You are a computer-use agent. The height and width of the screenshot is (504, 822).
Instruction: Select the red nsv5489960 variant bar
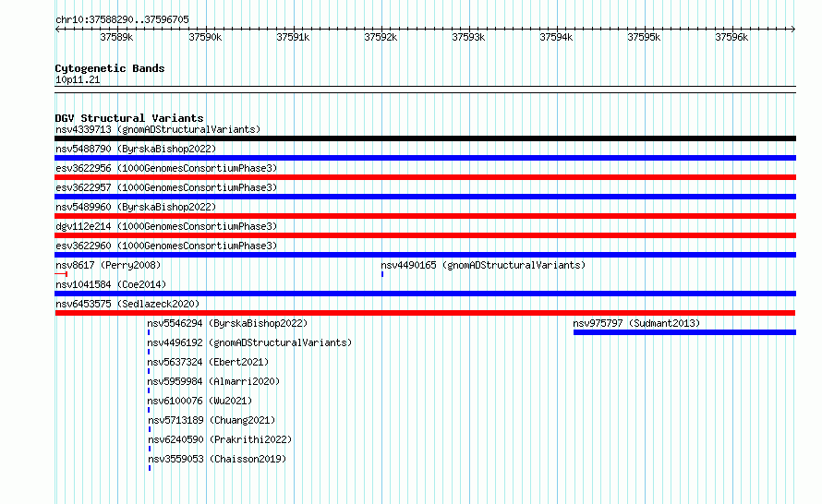tap(425, 216)
